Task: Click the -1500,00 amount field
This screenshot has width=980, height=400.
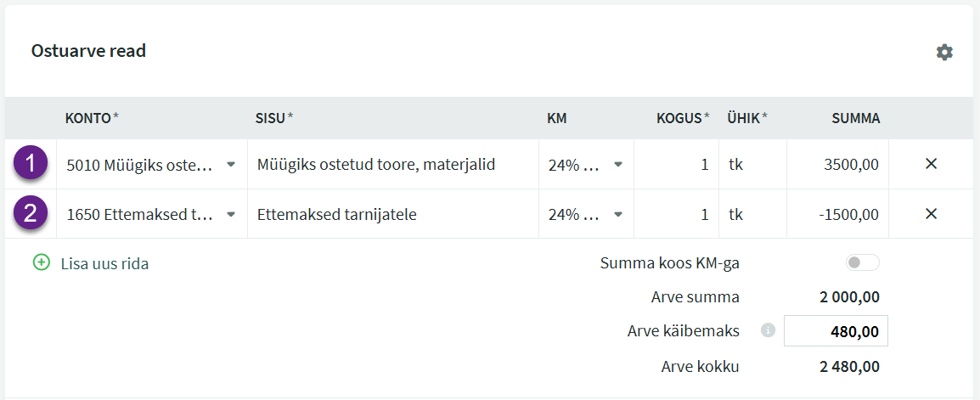Action: pyautogui.click(x=837, y=215)
